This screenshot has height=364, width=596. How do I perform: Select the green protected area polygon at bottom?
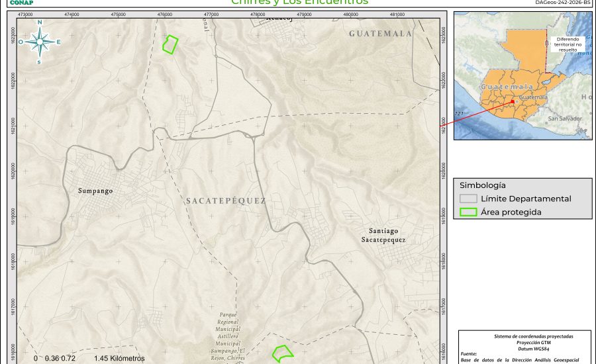283,353
